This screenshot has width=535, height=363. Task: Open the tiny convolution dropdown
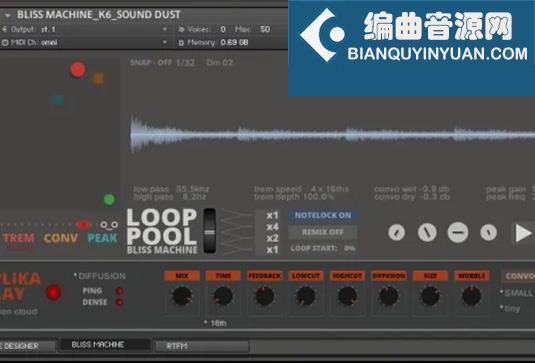510,308
